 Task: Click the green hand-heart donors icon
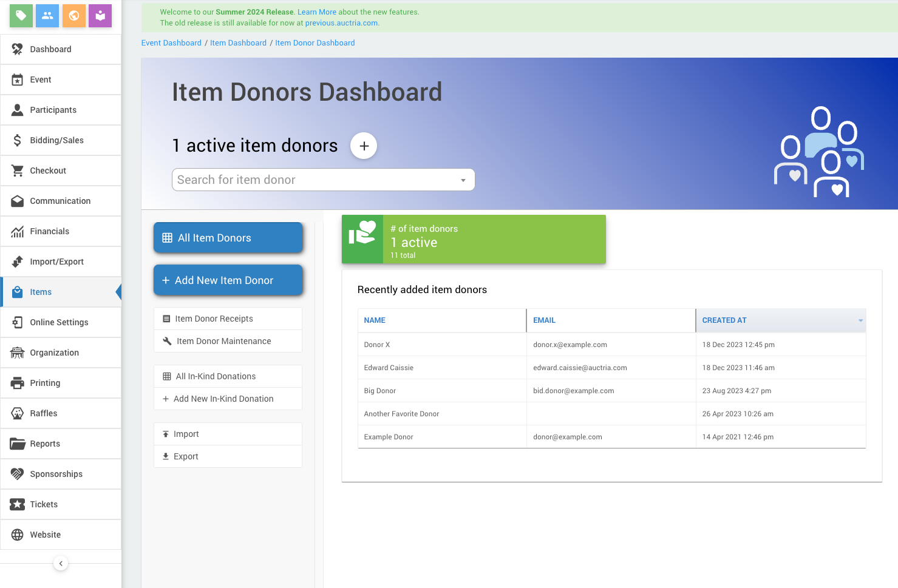pos(362,239)
